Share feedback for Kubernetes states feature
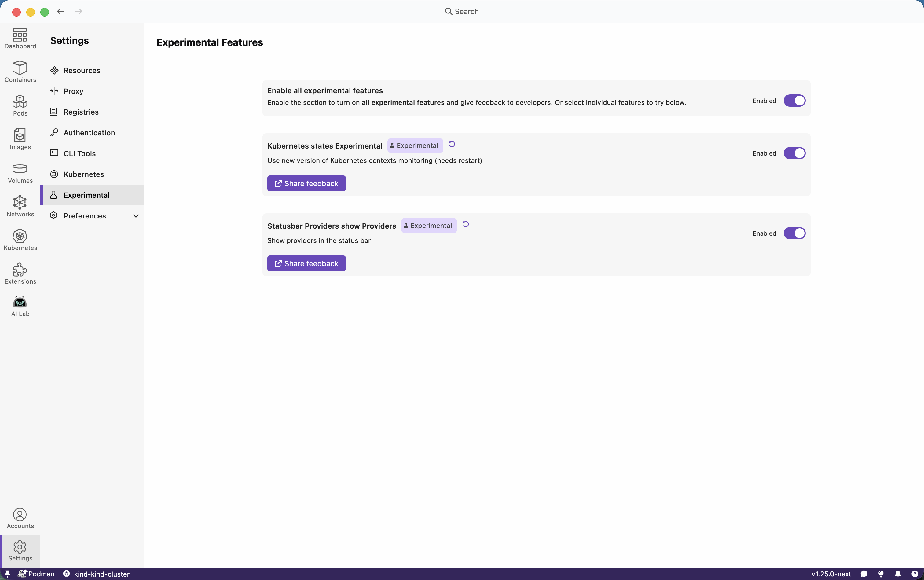 (306, 183)
